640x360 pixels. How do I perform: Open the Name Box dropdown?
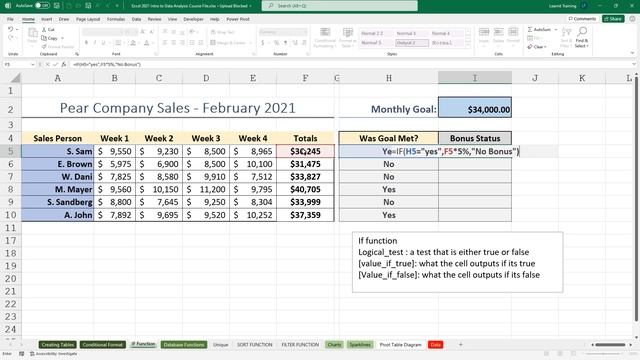(33, 64)
